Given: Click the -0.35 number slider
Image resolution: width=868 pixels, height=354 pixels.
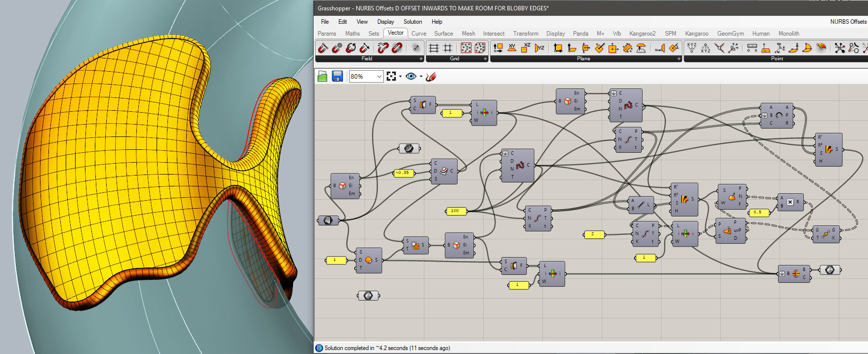Looking at the screenshot, I should (404, 173).
